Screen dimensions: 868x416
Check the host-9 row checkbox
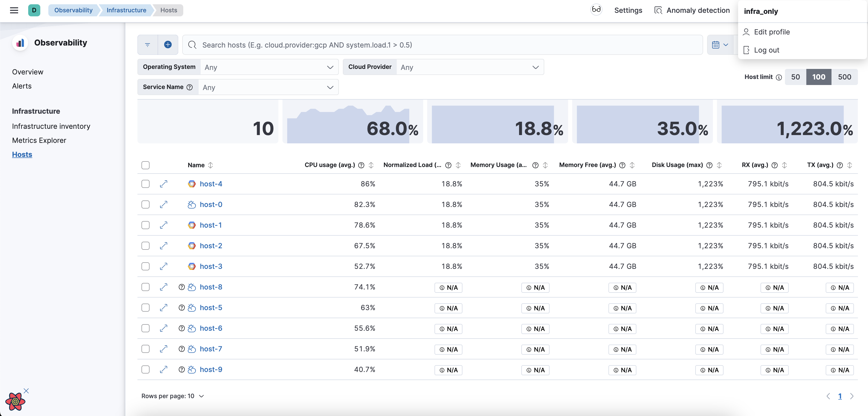point(146,369)
